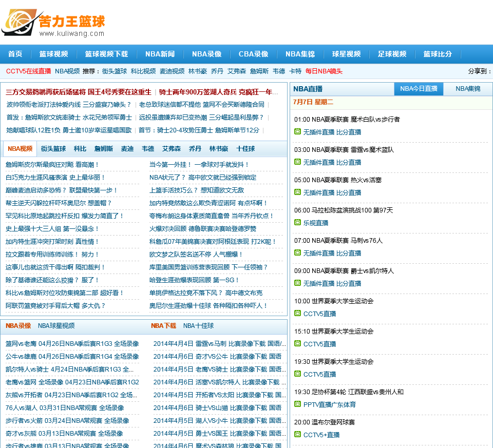Click TV icon for 10:00 世界夏季大学生运动会
Viewport: 493px width, 448px height.
click(297, 313)
